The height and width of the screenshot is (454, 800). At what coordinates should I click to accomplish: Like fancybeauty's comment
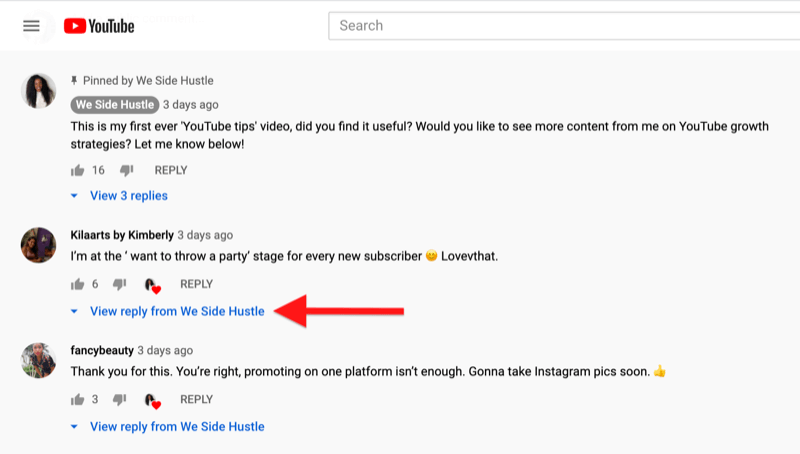[78, 399]
